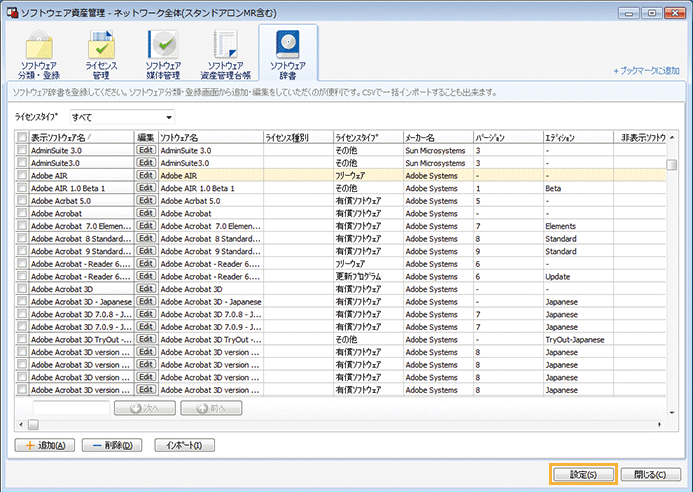Click the search text field below table
The image size is (693, 492).
pos(71,408)
